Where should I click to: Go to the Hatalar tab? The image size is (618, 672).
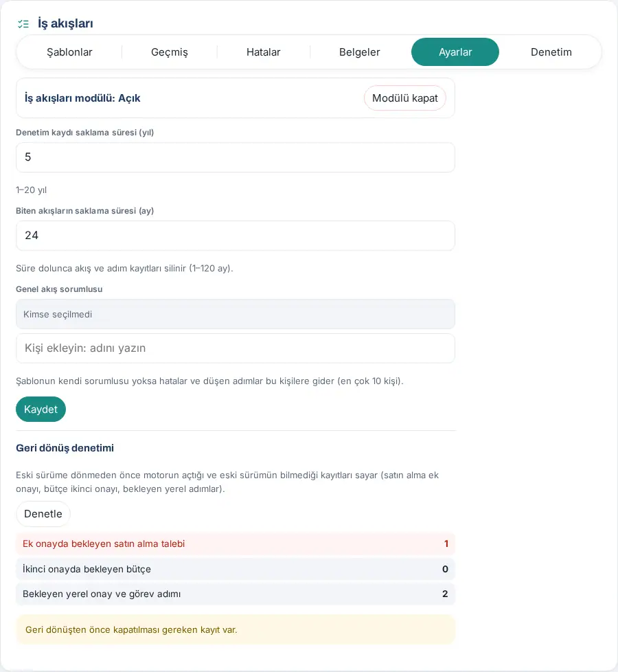[x=264, y=52]
